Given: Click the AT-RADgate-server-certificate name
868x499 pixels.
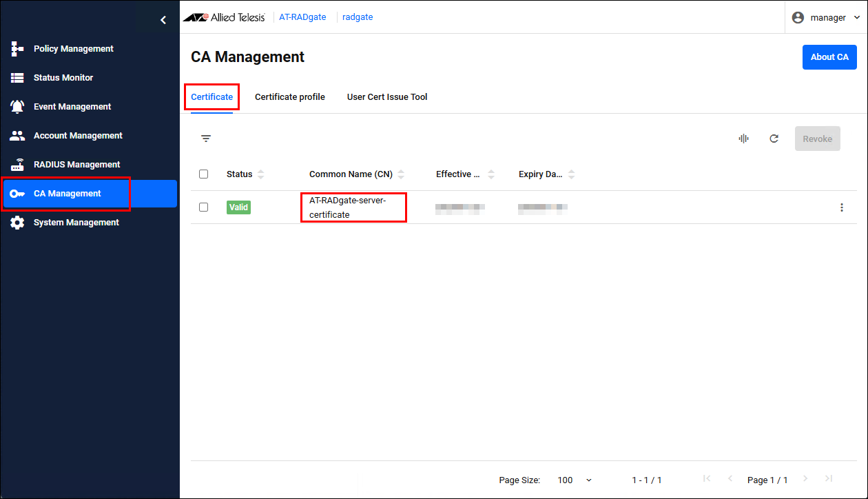Looking at the screenshot, I should click(x=348, y=207).
